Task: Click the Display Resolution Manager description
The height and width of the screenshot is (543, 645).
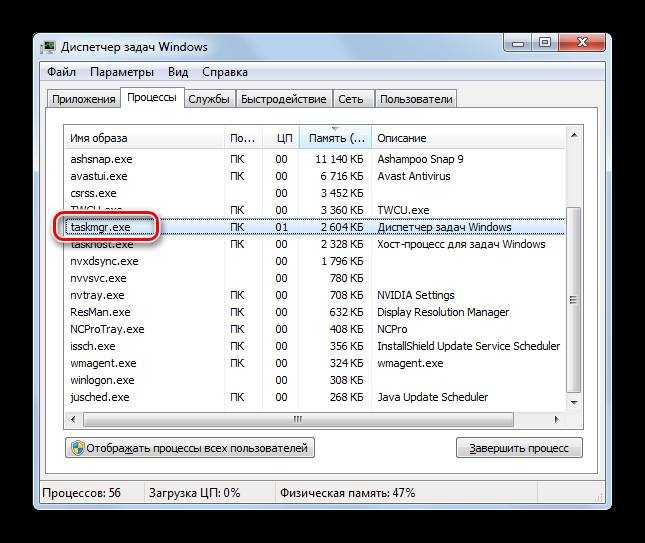Action: [443, 312]
